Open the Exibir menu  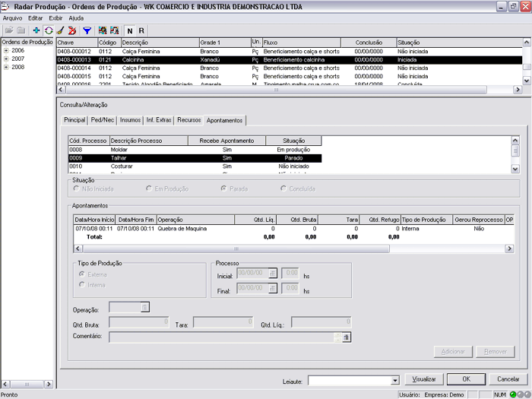(55, 17)
